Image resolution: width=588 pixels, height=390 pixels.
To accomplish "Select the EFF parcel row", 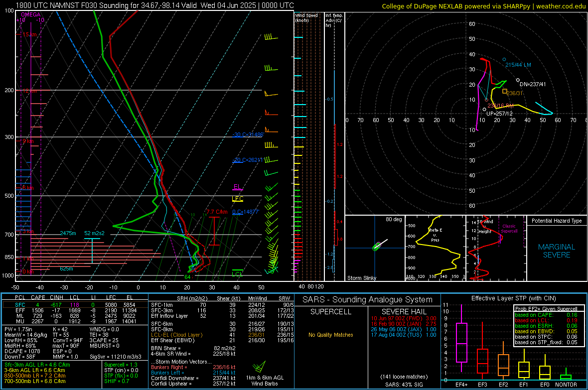I will point(75,310).
